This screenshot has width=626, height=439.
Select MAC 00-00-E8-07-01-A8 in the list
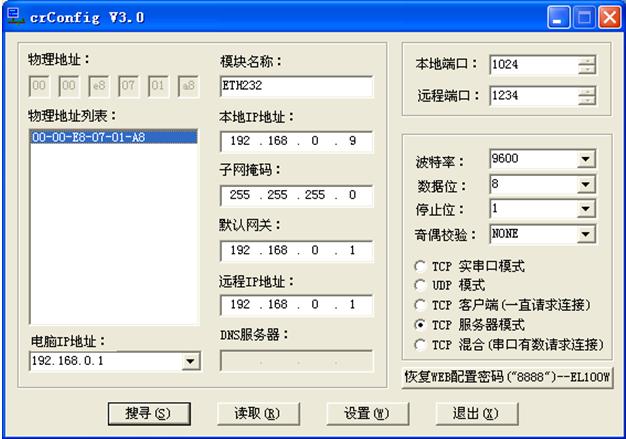(89, 137)
